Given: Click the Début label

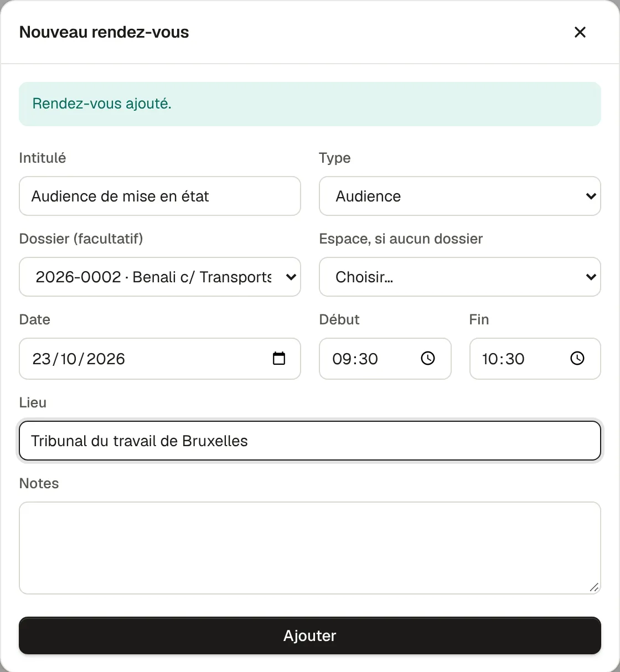Looking at the screenshot, I should pos(339,319).
